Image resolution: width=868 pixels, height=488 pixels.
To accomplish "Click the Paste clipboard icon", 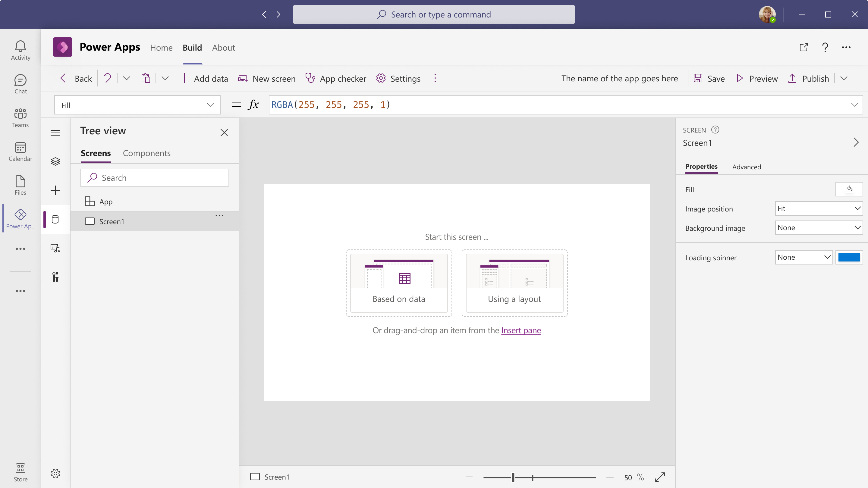I will point(146,78).
